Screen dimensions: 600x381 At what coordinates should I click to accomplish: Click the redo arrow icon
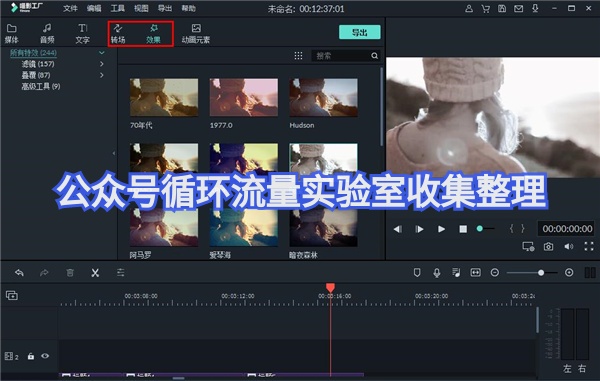point(44,273)
